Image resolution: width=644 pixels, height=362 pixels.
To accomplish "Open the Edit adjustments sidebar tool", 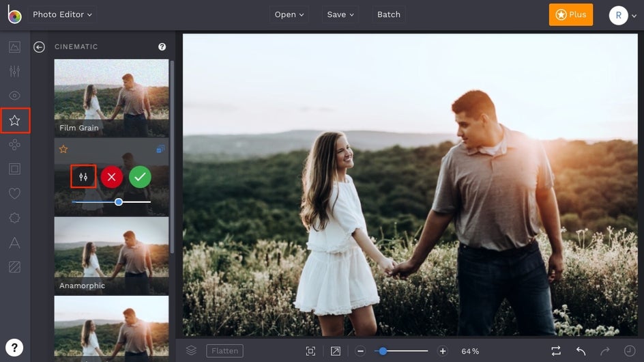I will pos(14,72).
